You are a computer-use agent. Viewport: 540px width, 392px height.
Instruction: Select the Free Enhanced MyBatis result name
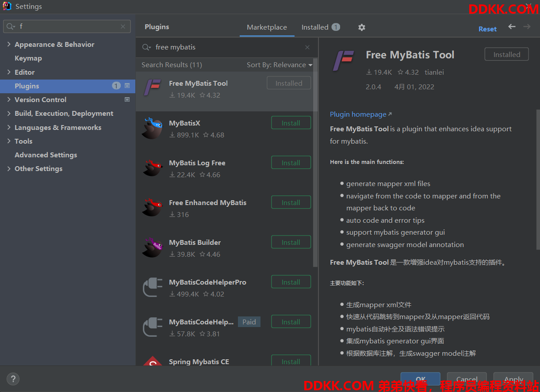tap(207, 202)
